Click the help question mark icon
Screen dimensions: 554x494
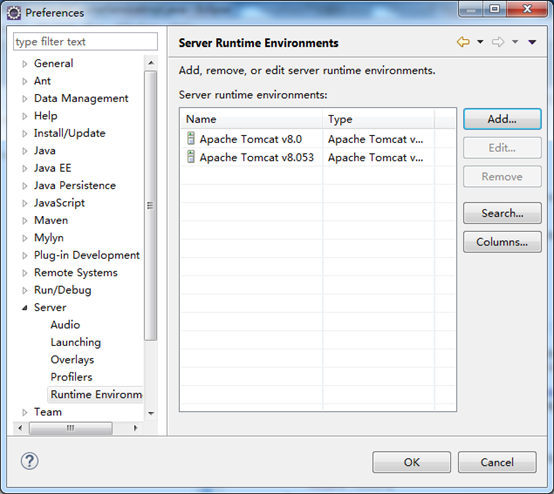[x=30, y=461]
